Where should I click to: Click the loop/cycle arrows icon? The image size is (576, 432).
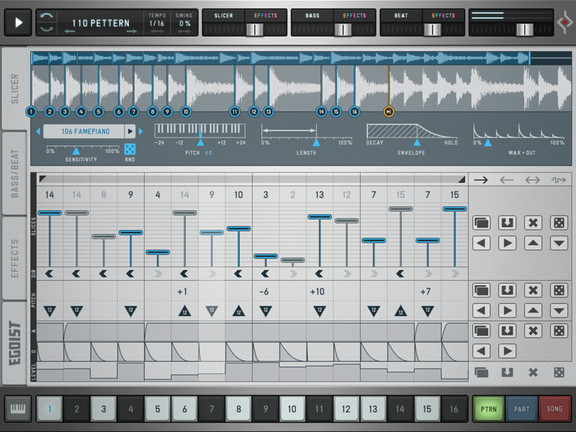47,23
